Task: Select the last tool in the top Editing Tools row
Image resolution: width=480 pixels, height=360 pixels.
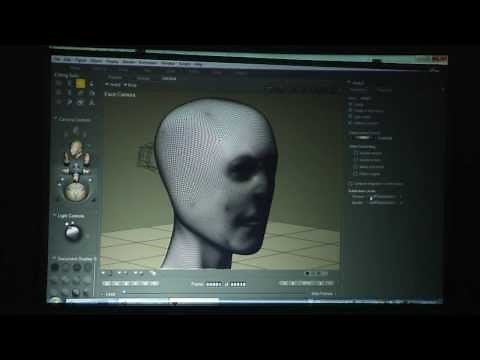Action: (x=92, y=84)
